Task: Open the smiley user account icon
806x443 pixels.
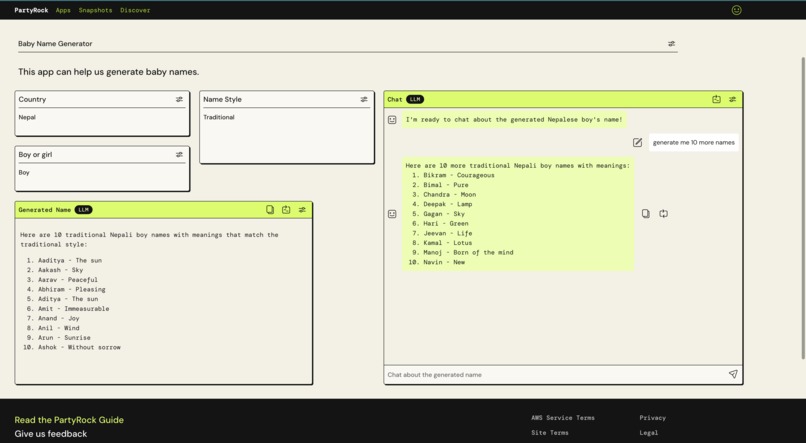Action: pos(736,10)
